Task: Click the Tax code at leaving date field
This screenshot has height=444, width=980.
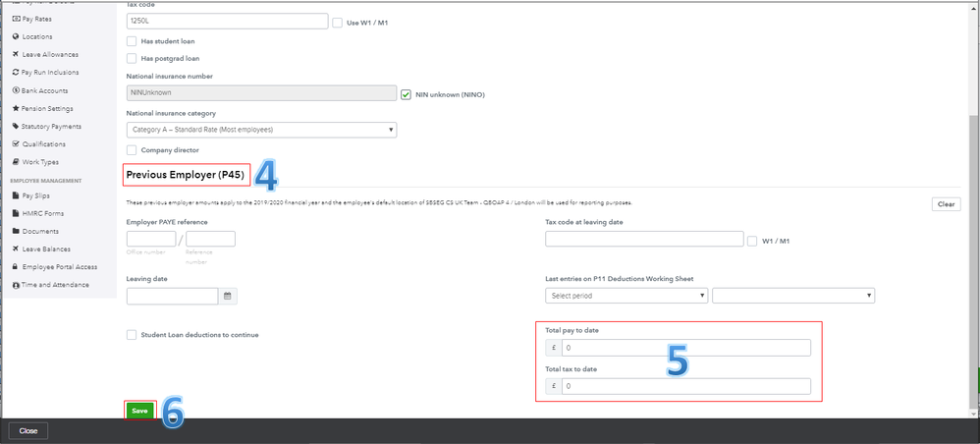Action: (644, 240)
